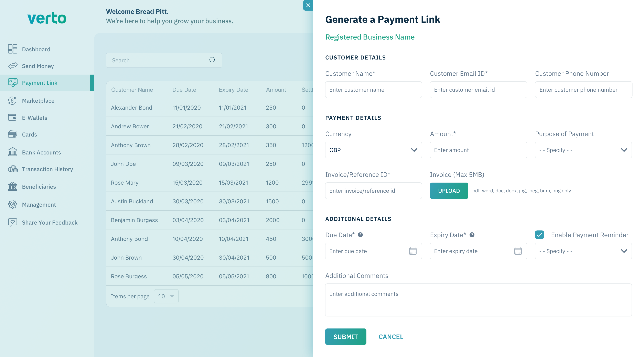644x357 pixels.
Task: Click the CANCEL link
Action: (391, 336)
